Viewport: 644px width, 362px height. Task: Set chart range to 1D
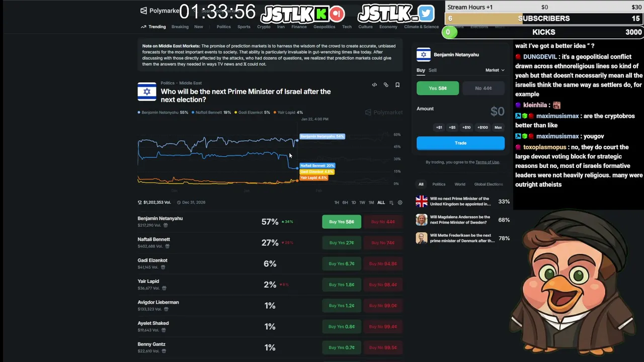(354, 203)
